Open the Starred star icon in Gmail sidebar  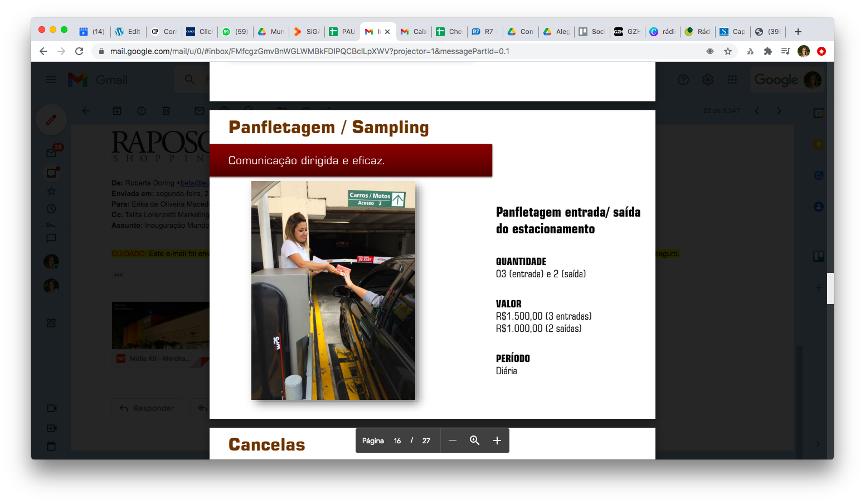click(51, 191)
